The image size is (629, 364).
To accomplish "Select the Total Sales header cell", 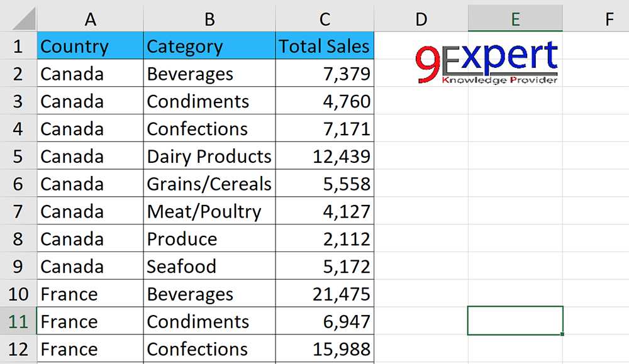I will [x=325, y=46].
